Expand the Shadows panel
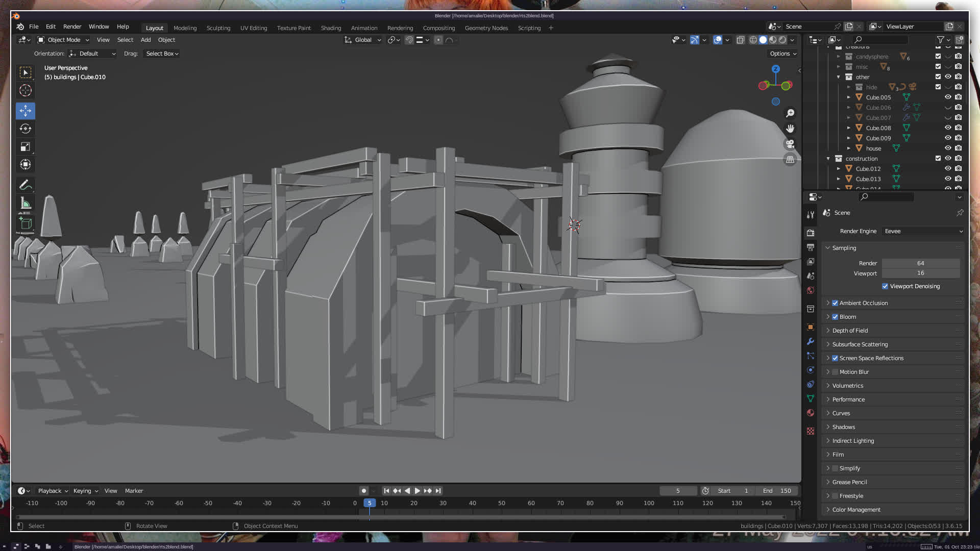The image size is (980, 551). tap(843, 427)
